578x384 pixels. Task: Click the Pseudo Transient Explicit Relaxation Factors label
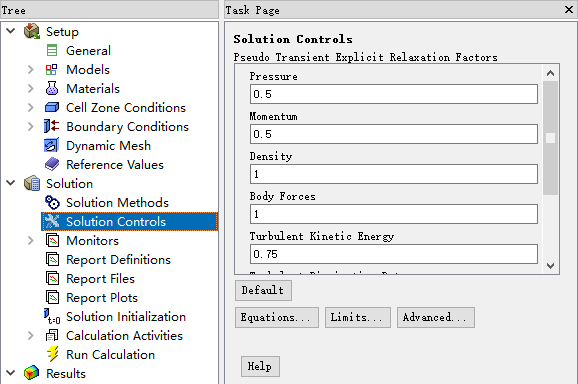pos(365,57)
